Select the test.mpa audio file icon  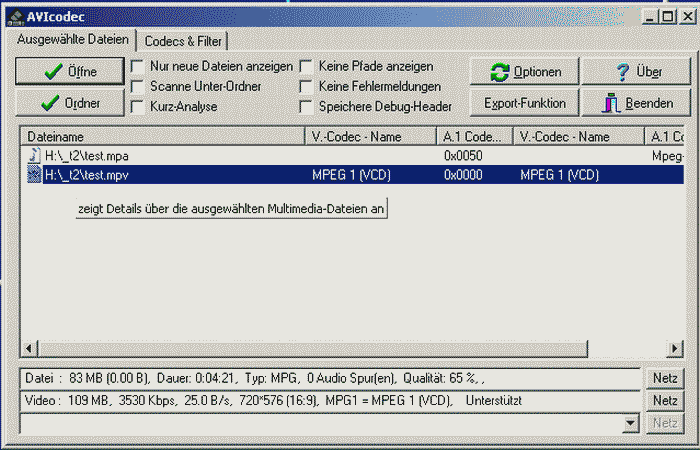(34, 157)
